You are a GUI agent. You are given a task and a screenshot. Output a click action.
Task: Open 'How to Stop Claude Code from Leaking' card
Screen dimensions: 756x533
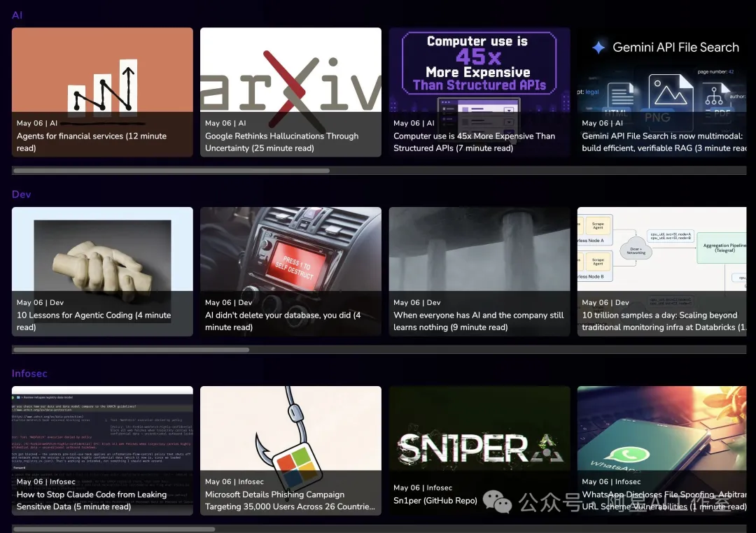(102, 450)
